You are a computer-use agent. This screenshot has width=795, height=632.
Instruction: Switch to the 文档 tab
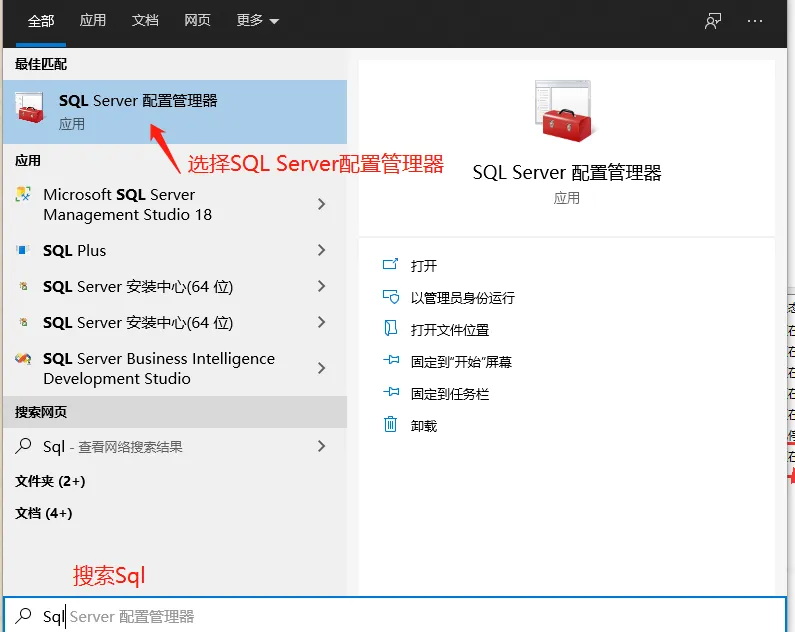coord(145,21)
